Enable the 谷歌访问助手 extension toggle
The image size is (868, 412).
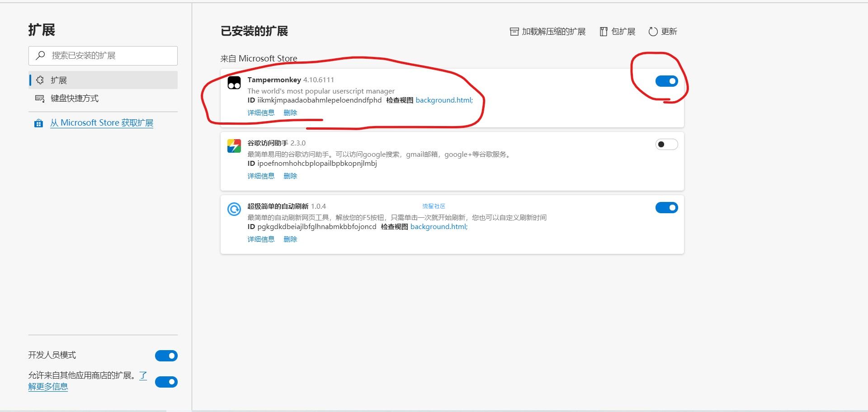click(667, 145)
